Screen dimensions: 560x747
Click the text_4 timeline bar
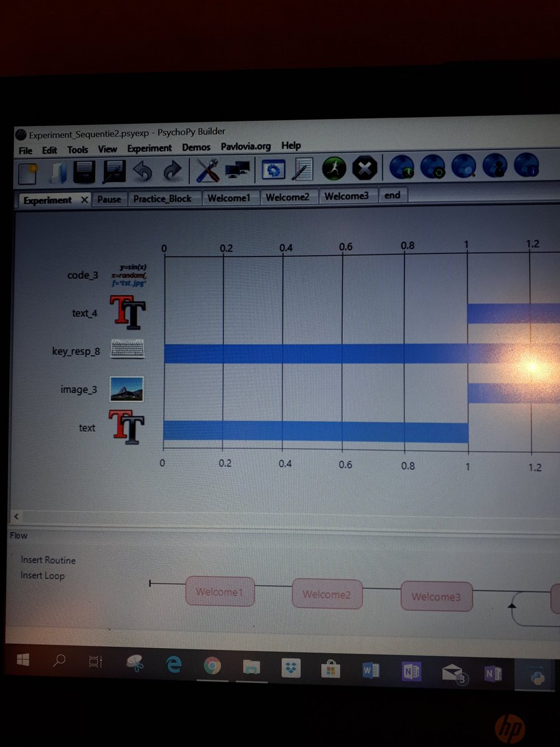pyautogui.click(x=513, y=313)
